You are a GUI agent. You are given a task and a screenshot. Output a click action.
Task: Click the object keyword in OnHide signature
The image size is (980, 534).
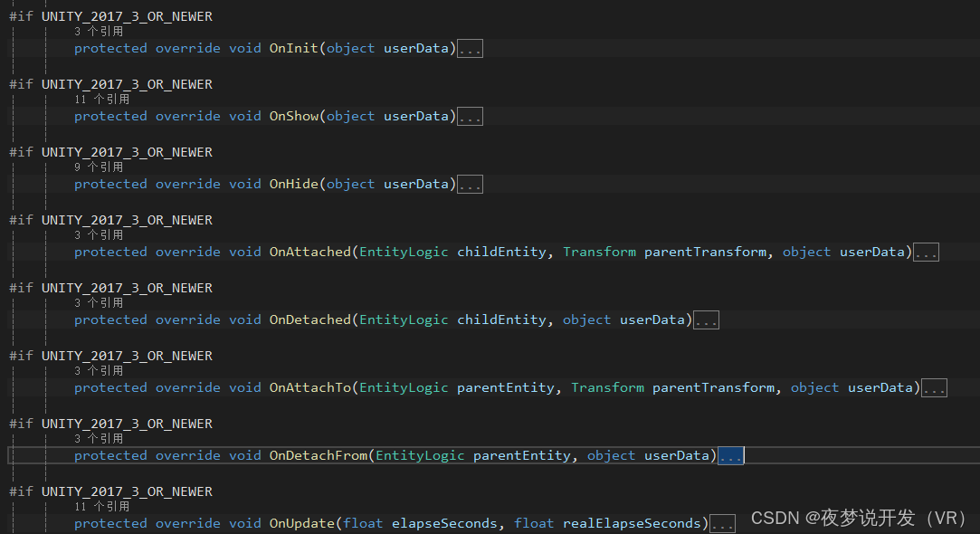tap(350, 184)
